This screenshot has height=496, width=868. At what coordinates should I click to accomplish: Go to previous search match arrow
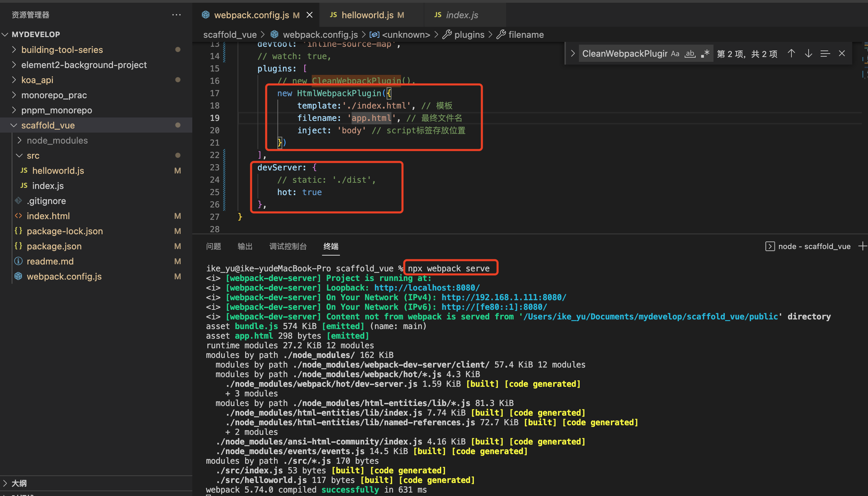pos(791,54)
